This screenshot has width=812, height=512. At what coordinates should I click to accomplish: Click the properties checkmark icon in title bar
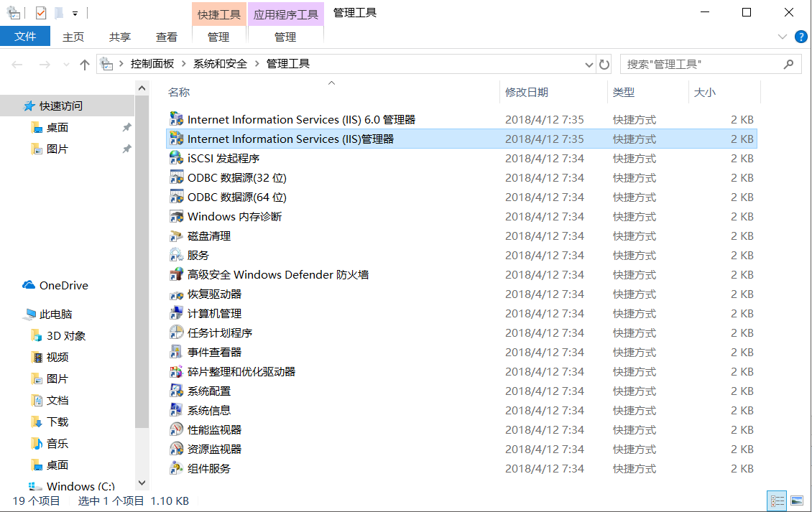[41, 13]
